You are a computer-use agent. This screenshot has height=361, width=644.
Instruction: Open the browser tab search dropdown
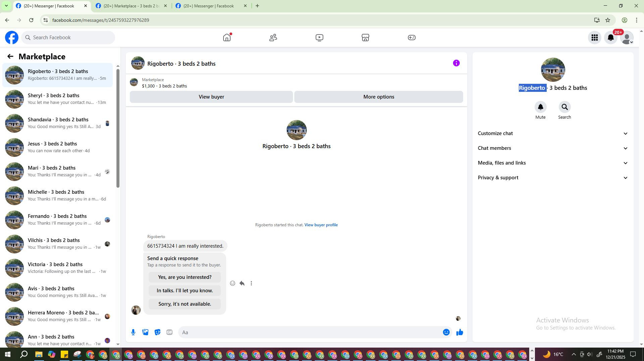(6, 6)
